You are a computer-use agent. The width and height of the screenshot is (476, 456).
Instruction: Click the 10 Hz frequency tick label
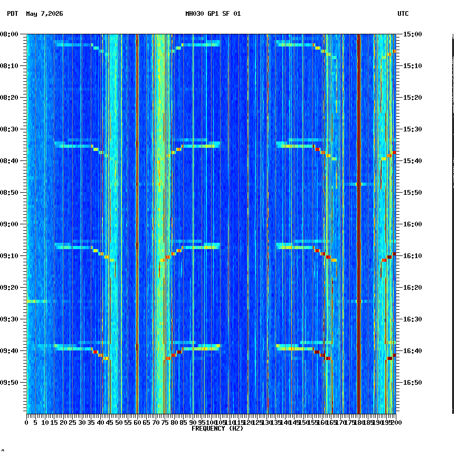(x=45, y=423)
